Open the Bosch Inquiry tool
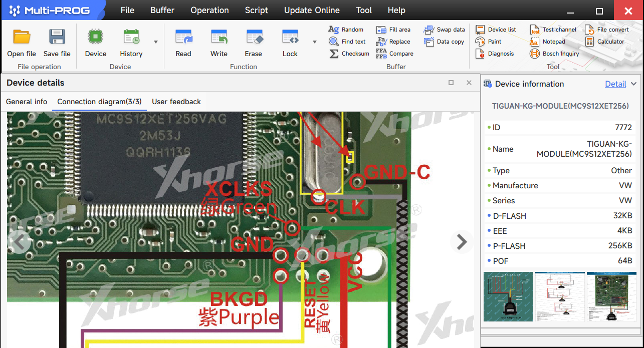Viewport: 644px width, 348px height. 555,54
